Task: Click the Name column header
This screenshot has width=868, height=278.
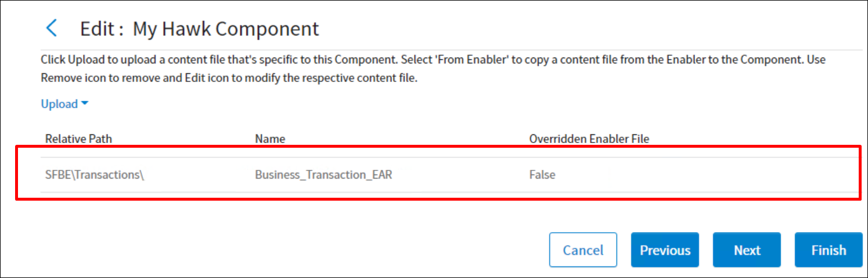Action: point(270,138)
